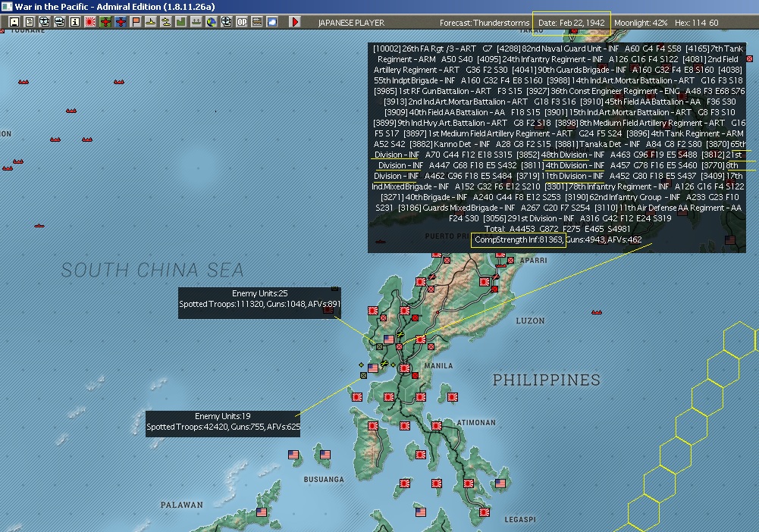Select the US flag unit nearest the Palawan label

(262, 512)
